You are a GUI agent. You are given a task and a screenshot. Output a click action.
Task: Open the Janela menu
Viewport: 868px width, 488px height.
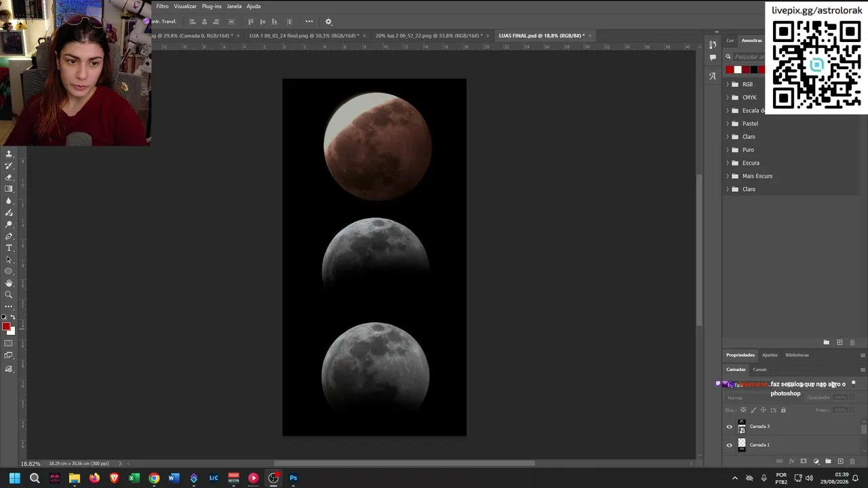234,6
